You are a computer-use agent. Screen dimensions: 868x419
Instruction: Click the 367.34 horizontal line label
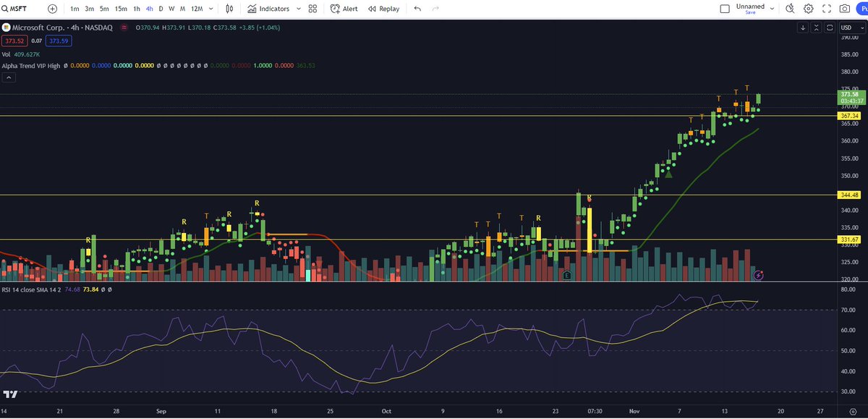[849, 116]
